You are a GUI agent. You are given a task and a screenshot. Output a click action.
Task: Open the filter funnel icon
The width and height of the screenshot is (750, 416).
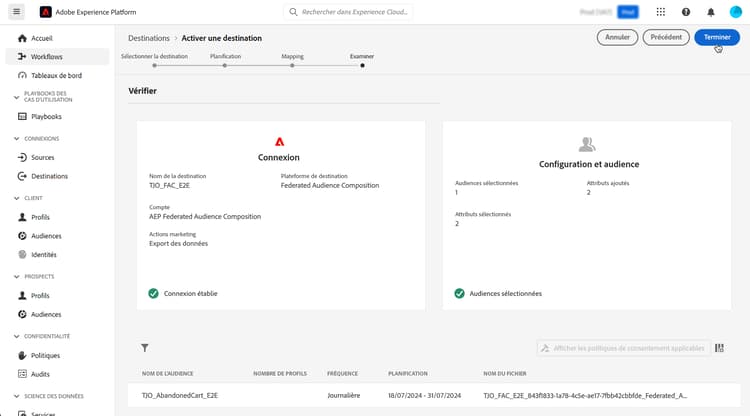click(x=144, y=348)
